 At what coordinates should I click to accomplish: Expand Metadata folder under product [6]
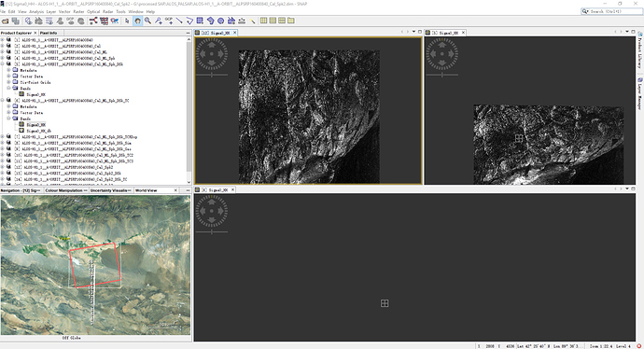pos(8,106)
